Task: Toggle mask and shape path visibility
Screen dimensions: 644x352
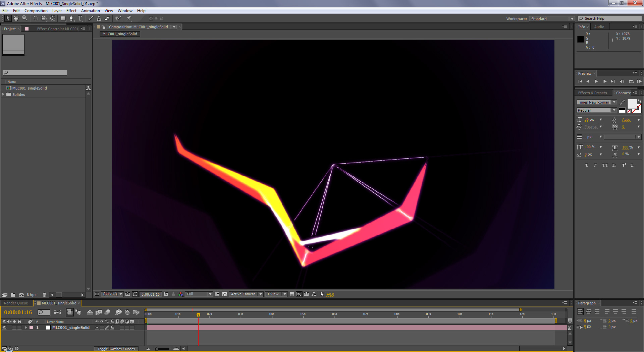Action: [135, 294]
